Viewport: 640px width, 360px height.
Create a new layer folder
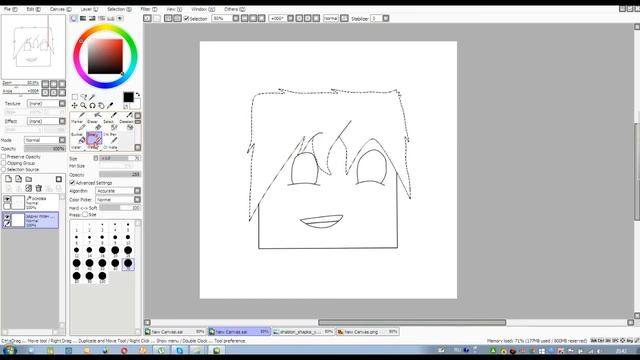click(29, 179)
